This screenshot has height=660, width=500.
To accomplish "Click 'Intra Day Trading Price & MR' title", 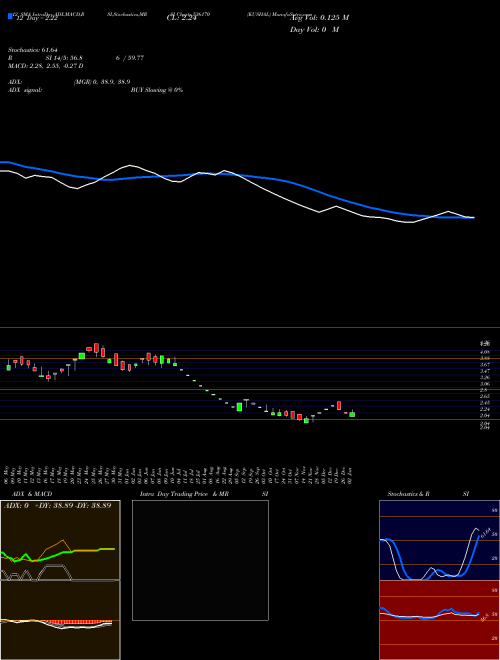I will click(x=184, y=494).
